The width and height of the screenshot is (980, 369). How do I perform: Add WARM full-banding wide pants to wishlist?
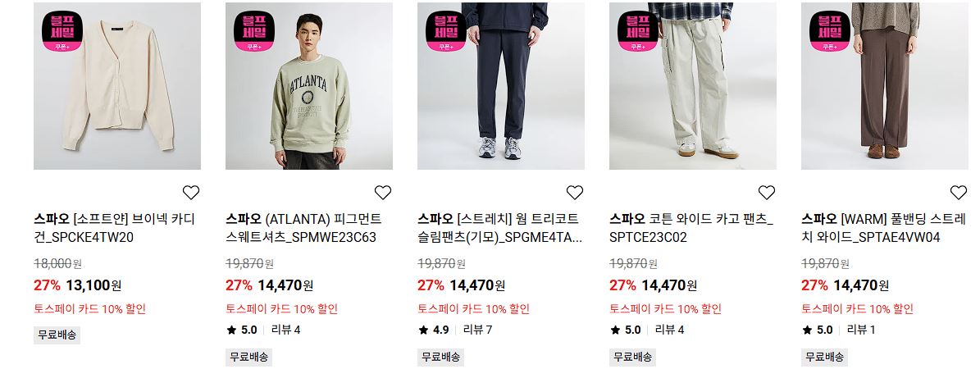[958, 192]
